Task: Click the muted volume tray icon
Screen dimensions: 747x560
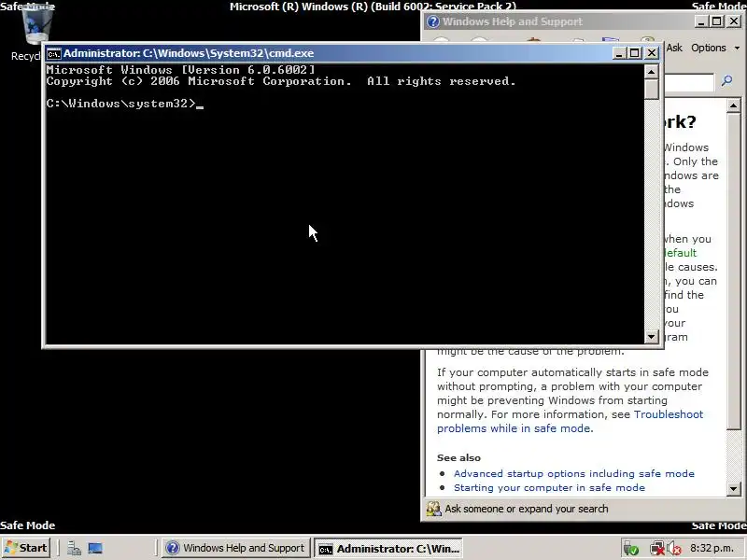Action: click(x=674, y=549)
